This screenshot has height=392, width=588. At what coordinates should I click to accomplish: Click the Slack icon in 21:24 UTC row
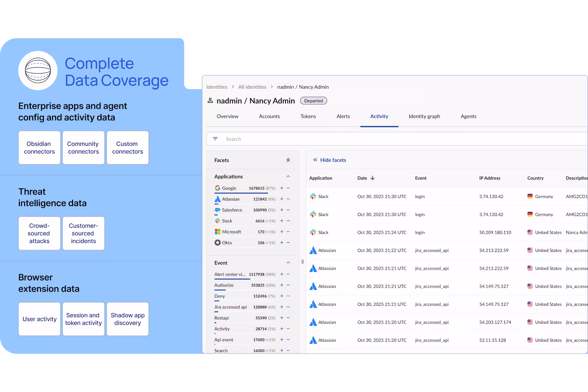[313, 232]
